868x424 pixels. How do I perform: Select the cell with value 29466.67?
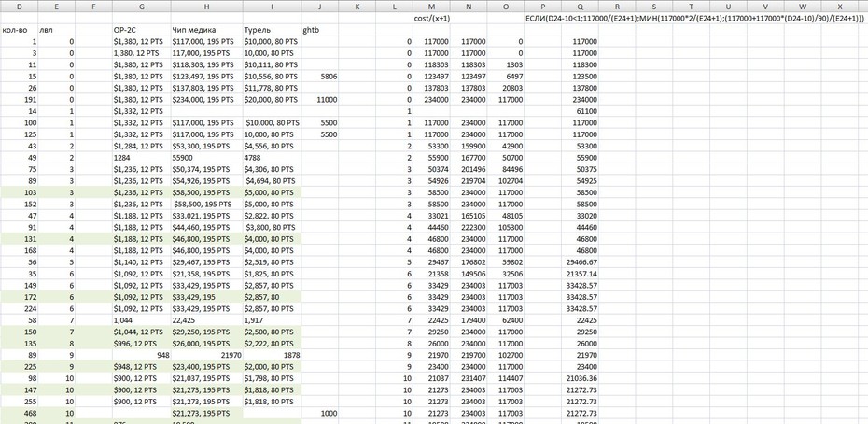pyautogui.click(x=580, y=262)
